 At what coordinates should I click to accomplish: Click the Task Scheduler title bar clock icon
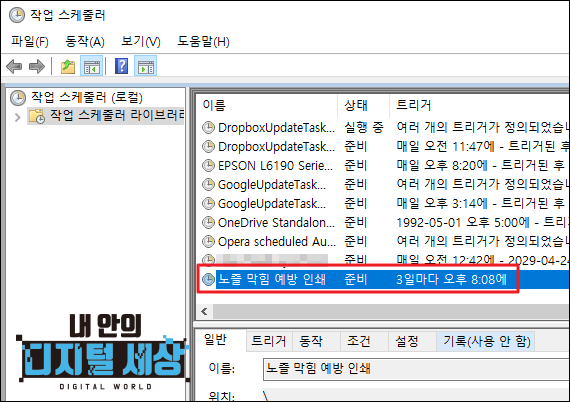point(17,15)
